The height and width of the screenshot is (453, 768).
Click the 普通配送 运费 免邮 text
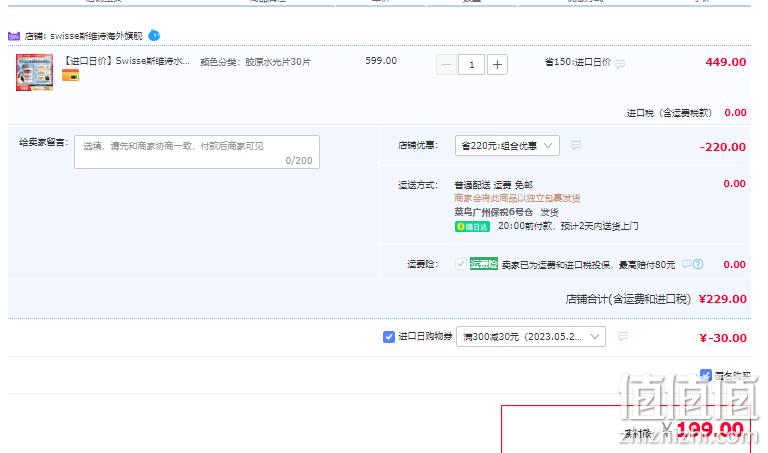tap(493, 185)
